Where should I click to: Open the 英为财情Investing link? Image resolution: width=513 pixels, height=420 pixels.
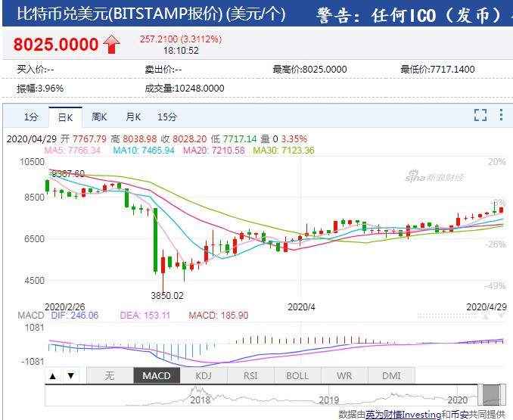(403, 415)
